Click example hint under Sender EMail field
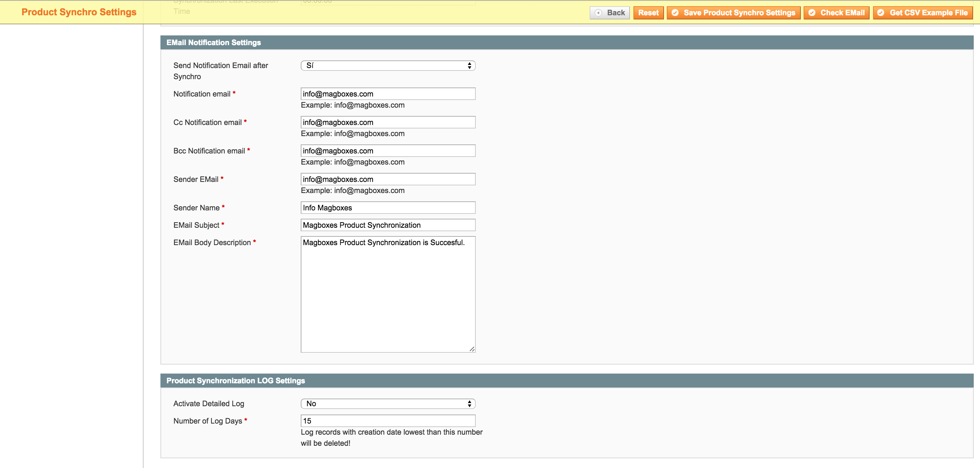The width and height of the screenshot is (980, 468). click(x=353, y=191)
